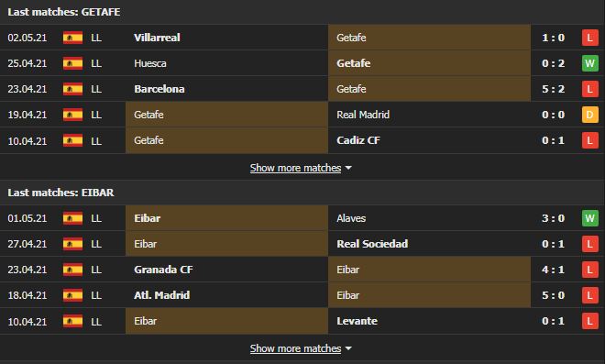The image size is (605, 364).
Task: Click the red L badge for Real Sociedad match
Action: 589,244
